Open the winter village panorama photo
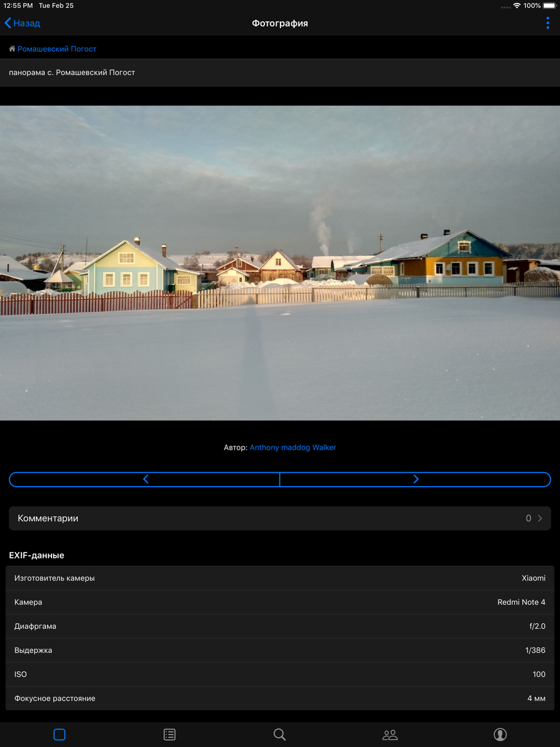The image size is (560, 747). tap(280, 263)
